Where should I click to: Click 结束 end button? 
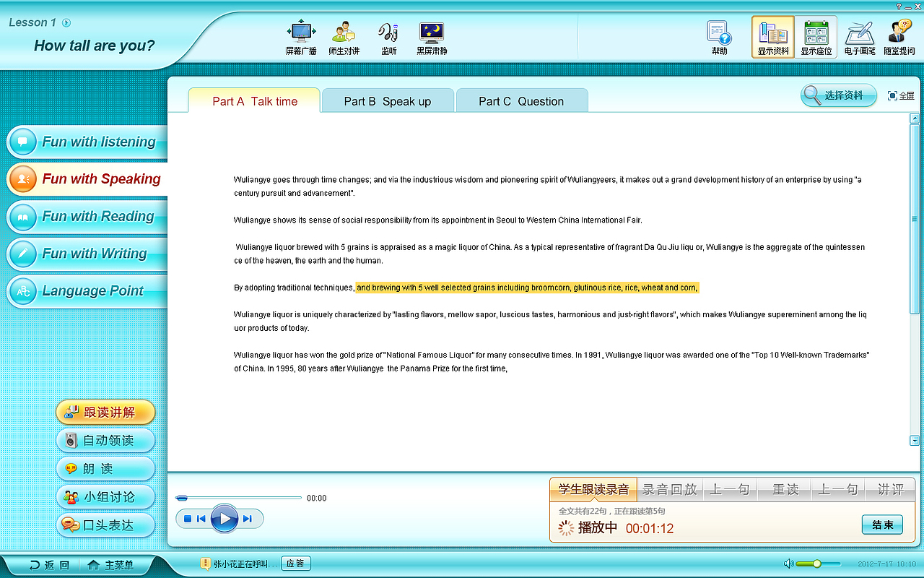(x=882, y=525)
